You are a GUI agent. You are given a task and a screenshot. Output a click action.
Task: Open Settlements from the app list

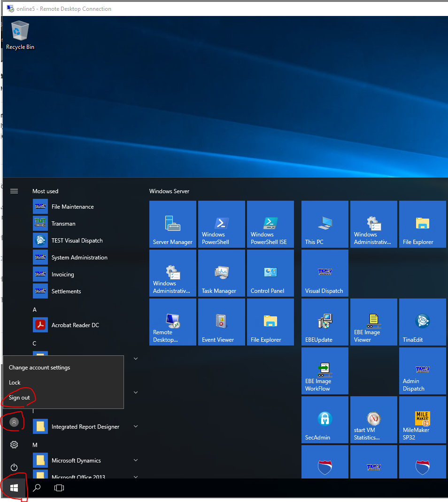pyautogui.click(x=85, y=291)
